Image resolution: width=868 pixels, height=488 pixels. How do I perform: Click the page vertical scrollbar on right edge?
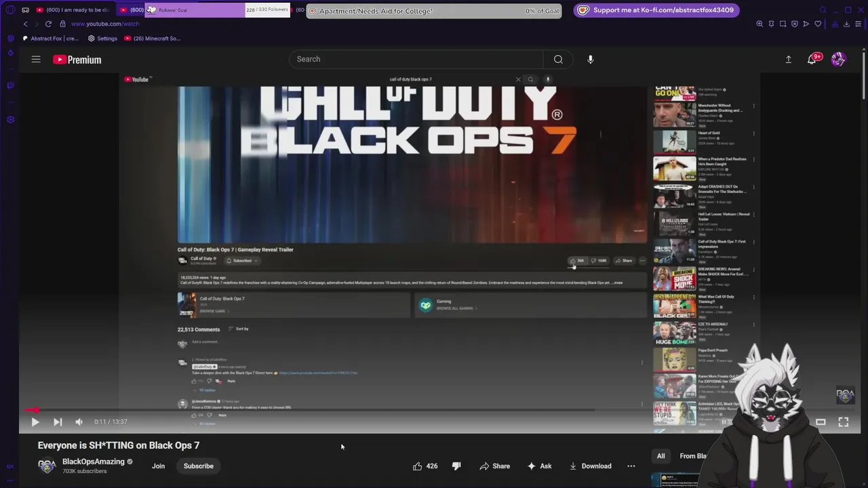[865, 75]
